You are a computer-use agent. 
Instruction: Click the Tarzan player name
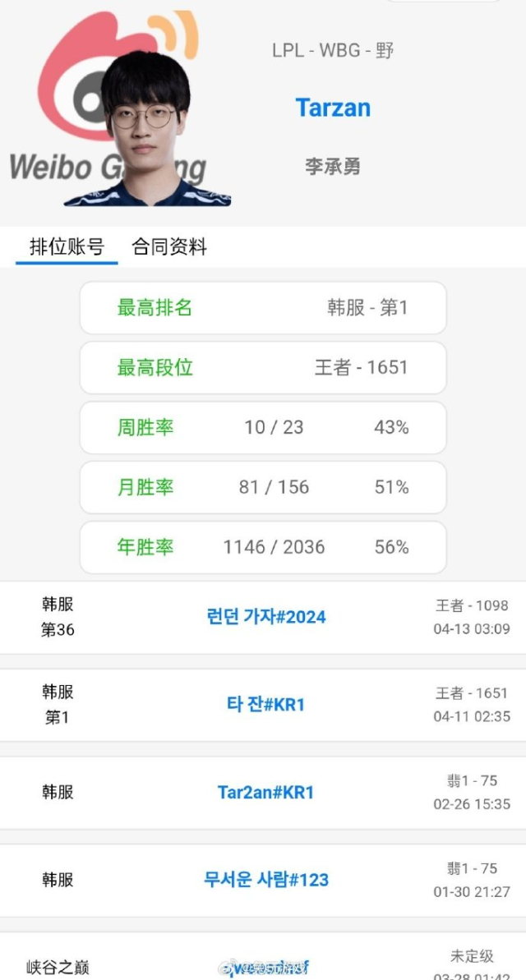333,108
